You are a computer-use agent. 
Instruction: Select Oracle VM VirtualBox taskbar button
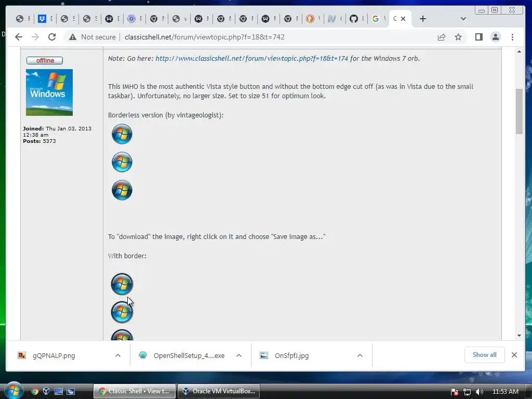coord(219,391)
